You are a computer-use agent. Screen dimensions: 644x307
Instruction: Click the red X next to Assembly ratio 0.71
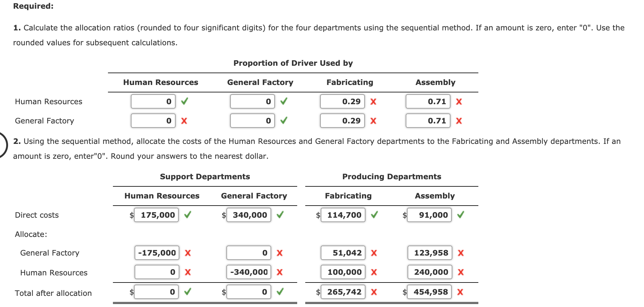tap(459, 101)
